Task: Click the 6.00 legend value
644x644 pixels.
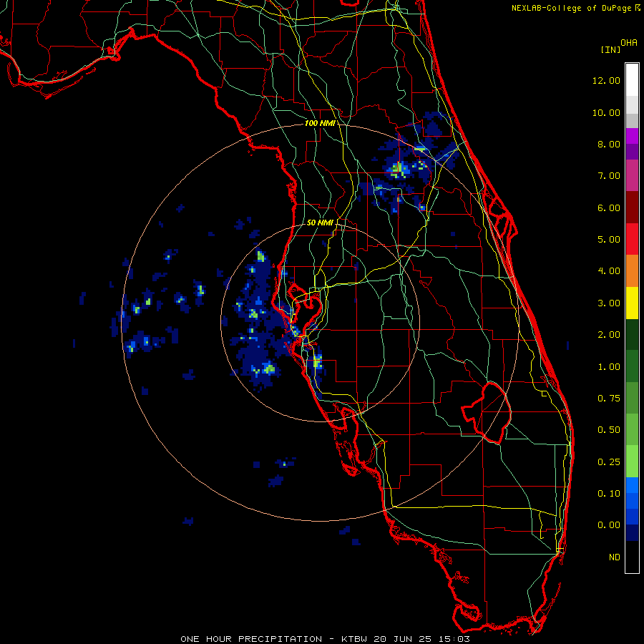Action: (609, 208)
